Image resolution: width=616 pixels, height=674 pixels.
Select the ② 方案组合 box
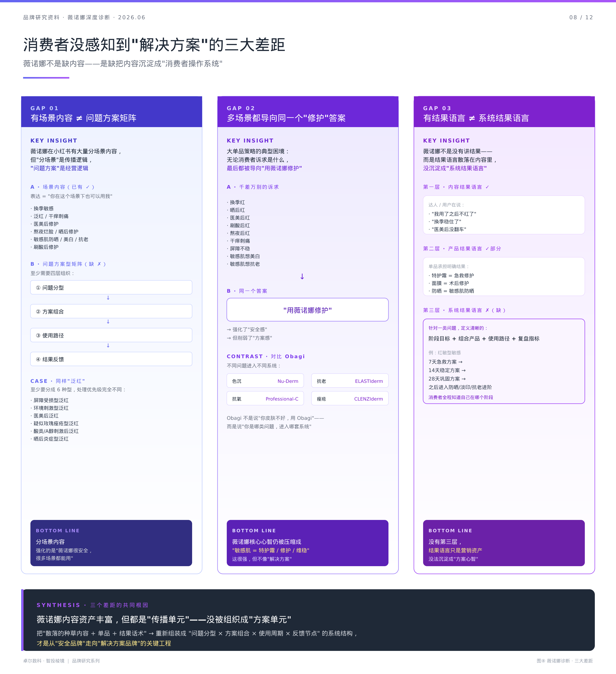(111, 311)
